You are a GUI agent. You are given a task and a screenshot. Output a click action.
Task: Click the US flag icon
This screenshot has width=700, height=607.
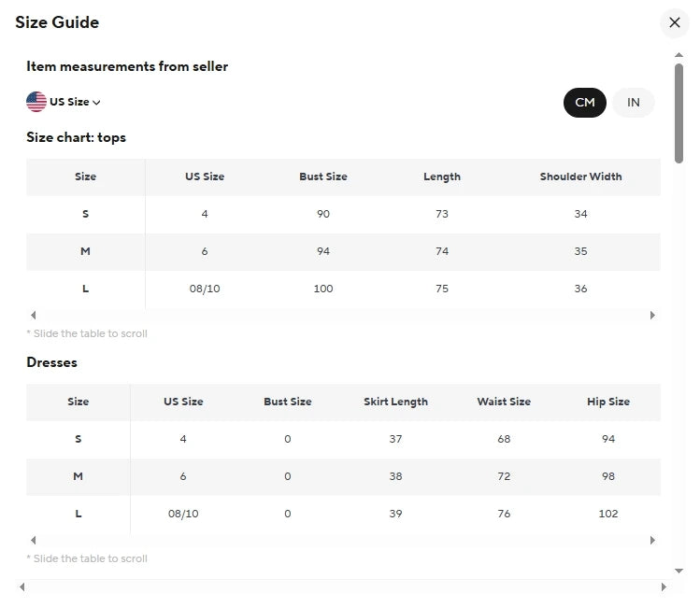pyautogui.click(x=36, y=102)
